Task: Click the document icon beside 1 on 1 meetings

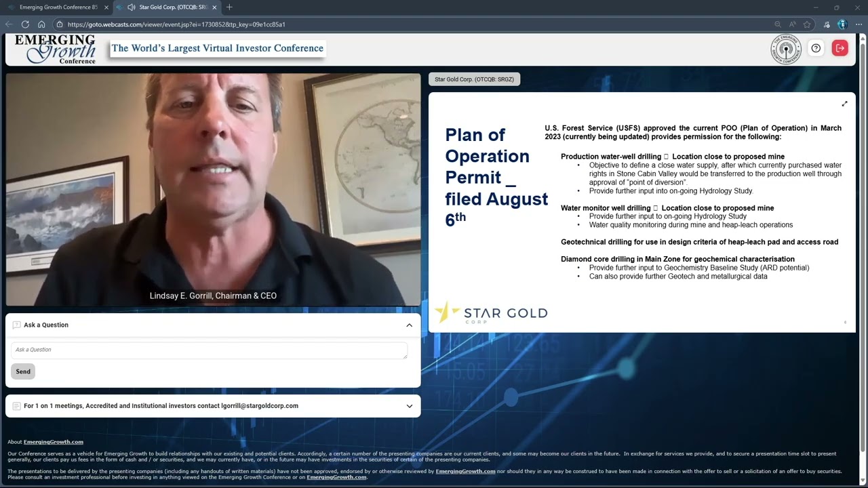Action: pos(16,406)
